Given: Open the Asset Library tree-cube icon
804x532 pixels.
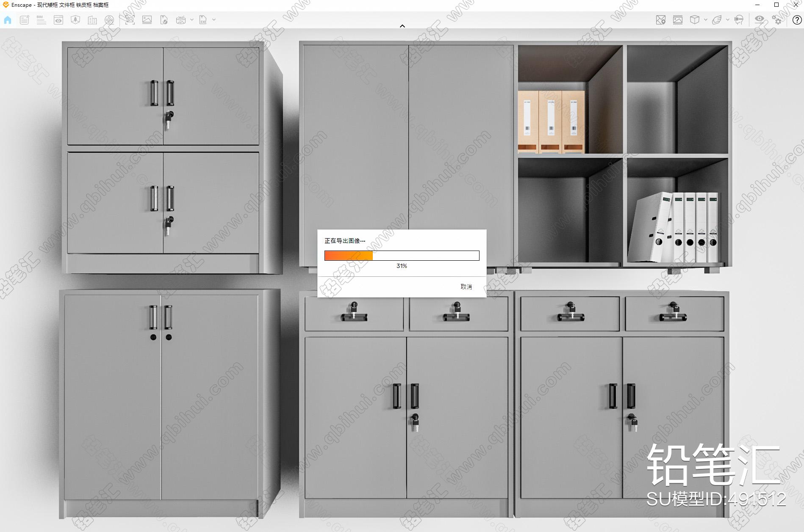Looking at the screenshot, I should (75, 20).
